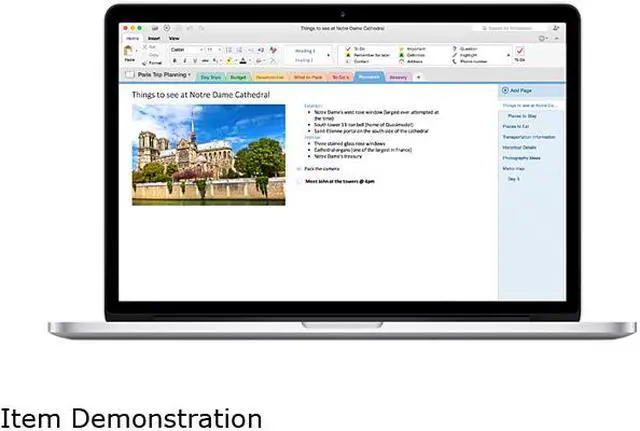Check the Pack the camera to-do box
Screen dimensions: 640x431
tap(299, 169)
